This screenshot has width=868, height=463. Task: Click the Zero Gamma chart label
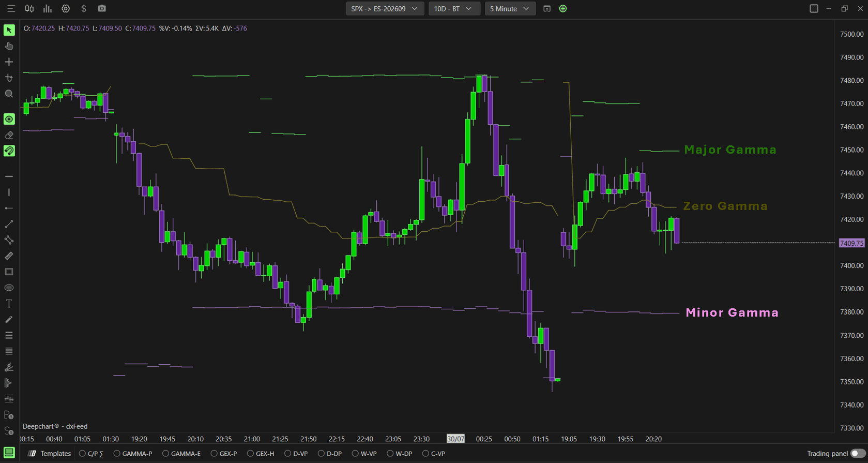pos(725,206)
